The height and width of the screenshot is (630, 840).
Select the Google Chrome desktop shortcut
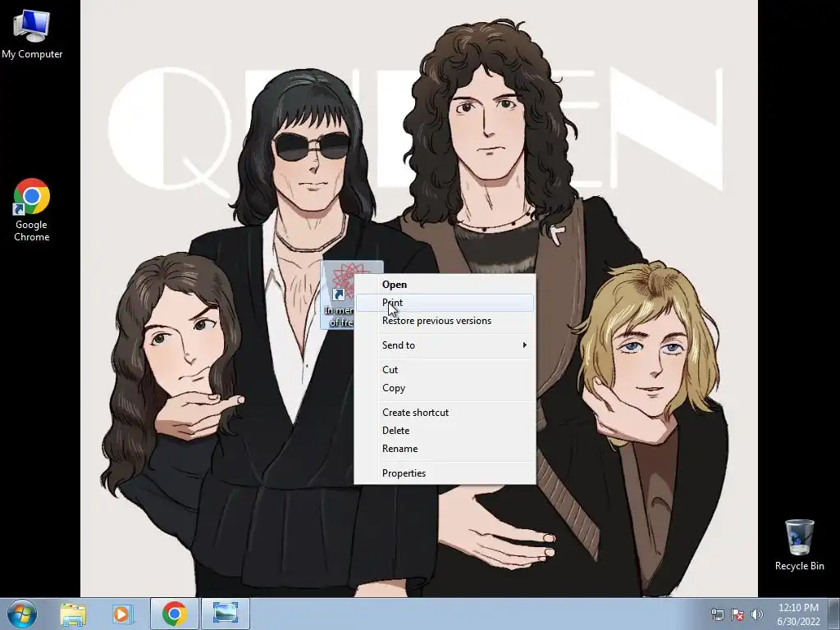32,209
